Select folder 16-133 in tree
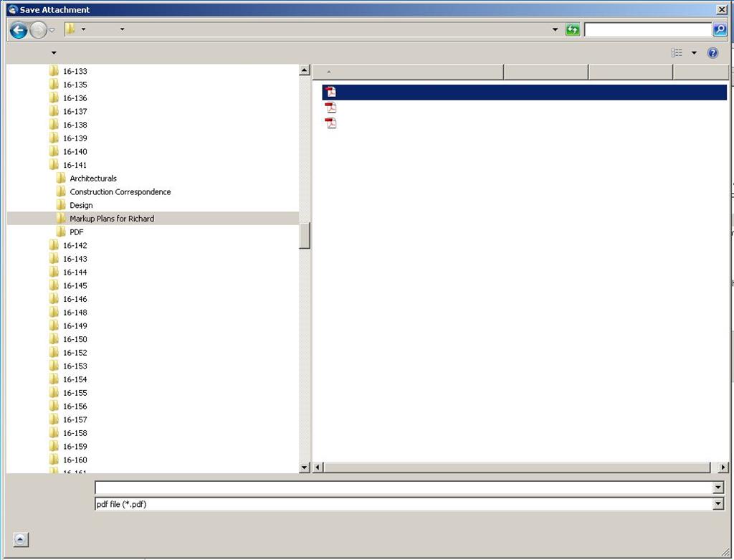The height and width of the screenshot is (560, 734). tap(75, 71)
